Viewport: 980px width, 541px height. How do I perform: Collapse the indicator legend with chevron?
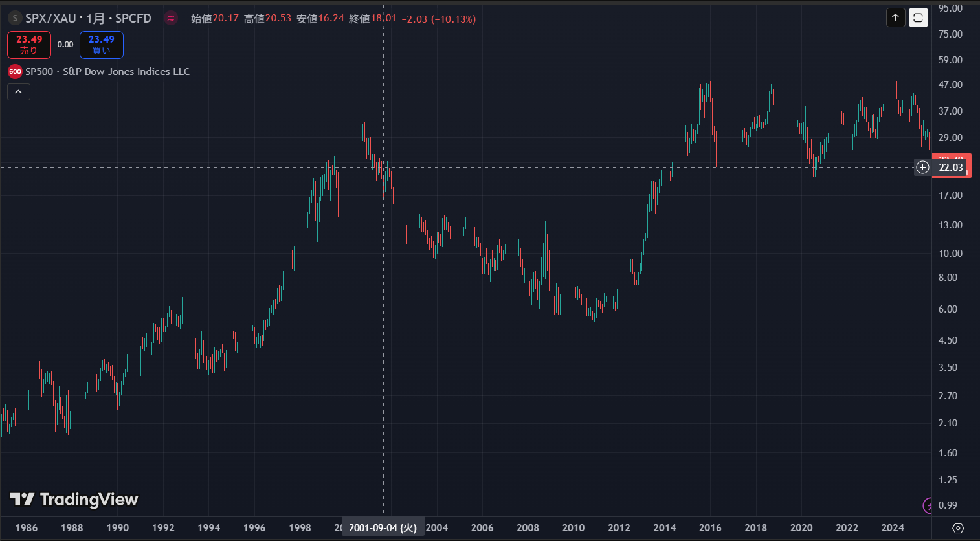[19, 92]
